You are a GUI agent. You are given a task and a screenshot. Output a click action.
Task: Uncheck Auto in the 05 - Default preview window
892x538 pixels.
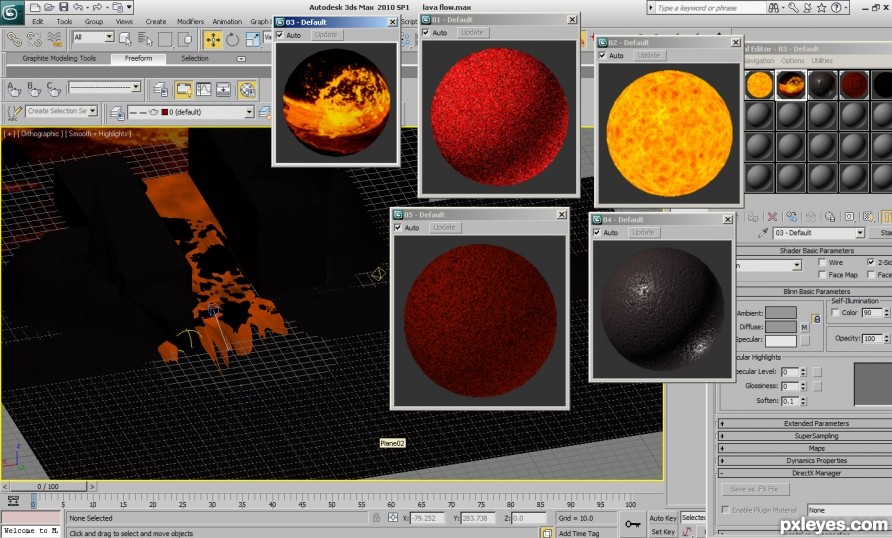click(398, 227)
